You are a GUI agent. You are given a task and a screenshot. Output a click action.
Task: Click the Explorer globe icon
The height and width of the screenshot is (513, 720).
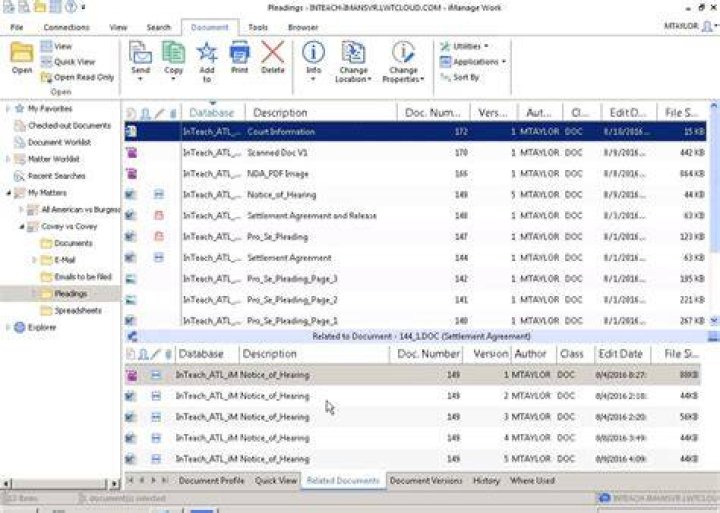[19, 327]
